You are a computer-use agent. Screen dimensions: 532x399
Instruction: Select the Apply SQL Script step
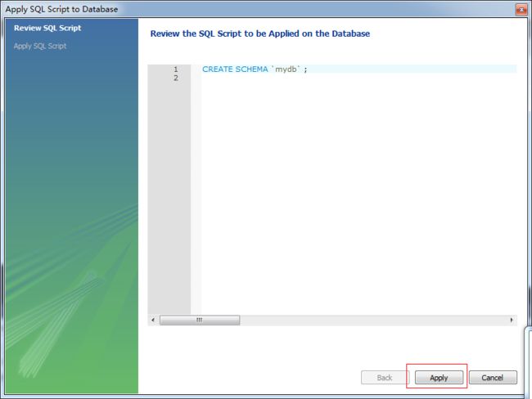click(40, 46)
